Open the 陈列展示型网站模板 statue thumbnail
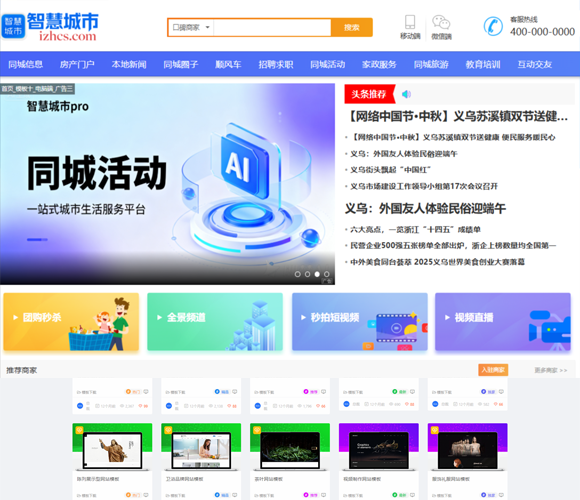This screenshot has width=580, height=500. [112, 447]
